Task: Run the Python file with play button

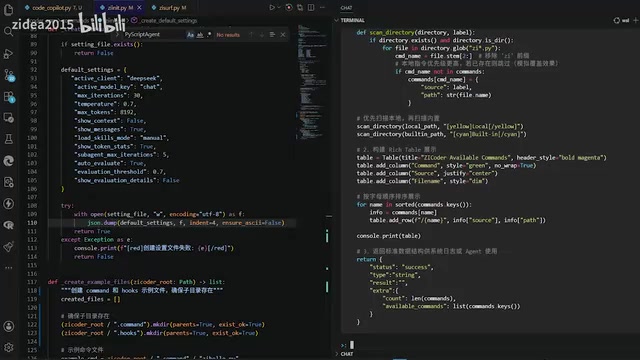Action: click(x=271, y=7)
